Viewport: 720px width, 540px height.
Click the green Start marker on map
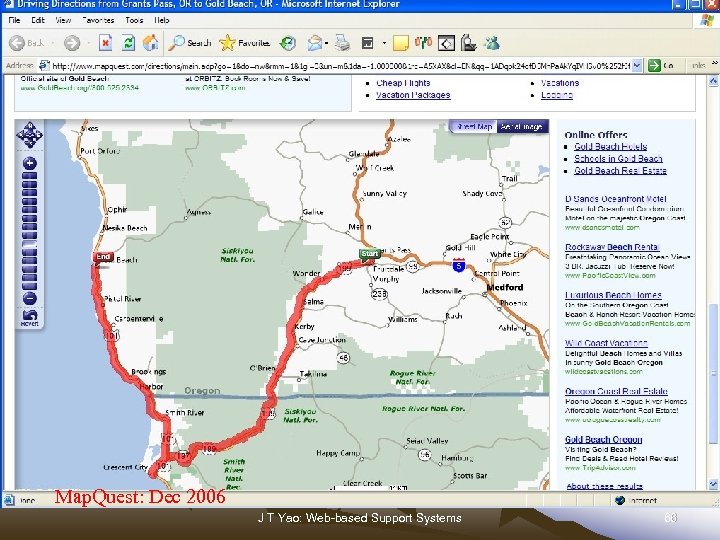pos(370,255)
